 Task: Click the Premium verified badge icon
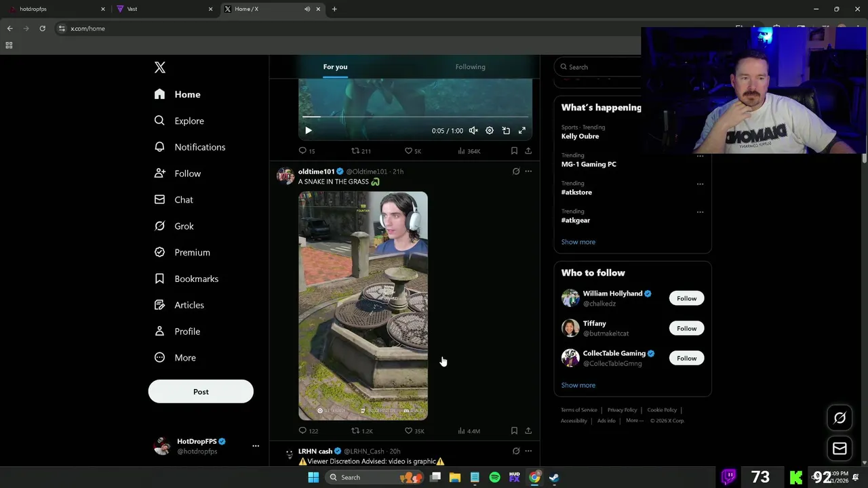159,252
